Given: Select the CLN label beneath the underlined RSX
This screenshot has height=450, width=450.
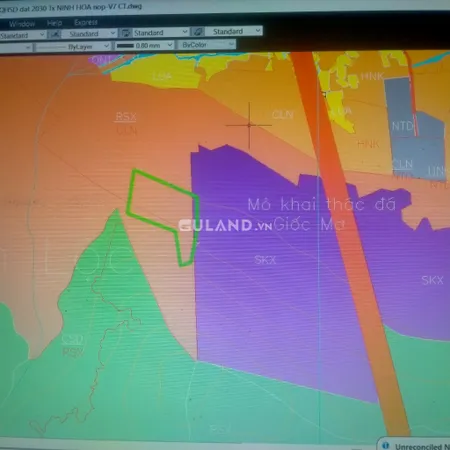Looking at the screenshot, I should (x=127, y=131).
